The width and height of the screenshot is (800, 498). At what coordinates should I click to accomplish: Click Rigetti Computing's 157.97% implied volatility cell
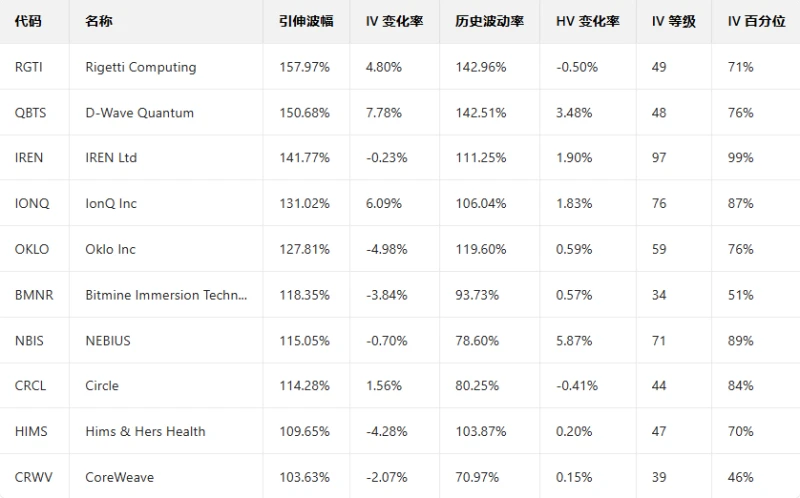pos(304,67)
